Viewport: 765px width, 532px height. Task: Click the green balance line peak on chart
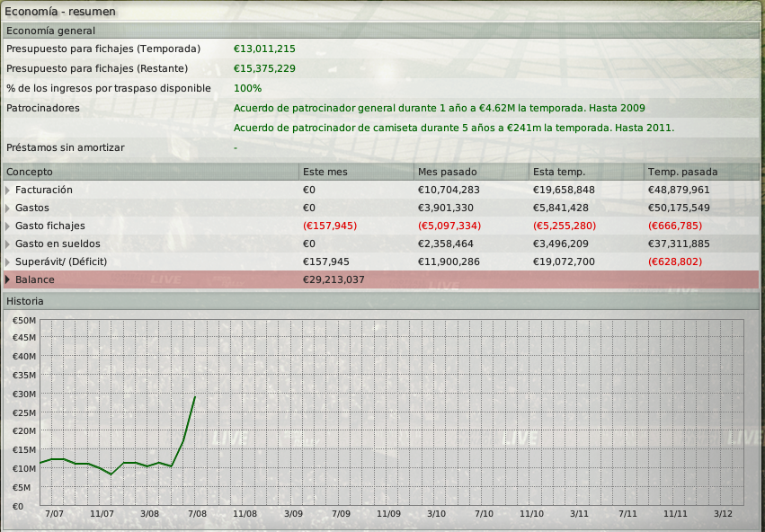[x=195, y=397]
